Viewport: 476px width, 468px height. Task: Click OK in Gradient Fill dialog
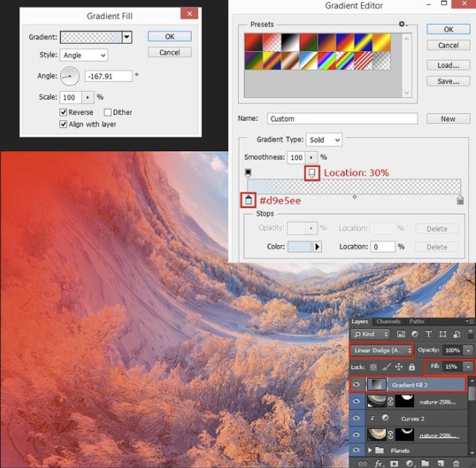170,37
